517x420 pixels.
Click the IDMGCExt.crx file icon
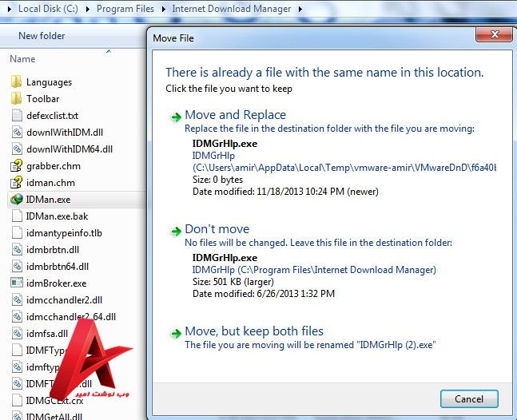click(x=17, y=400)
